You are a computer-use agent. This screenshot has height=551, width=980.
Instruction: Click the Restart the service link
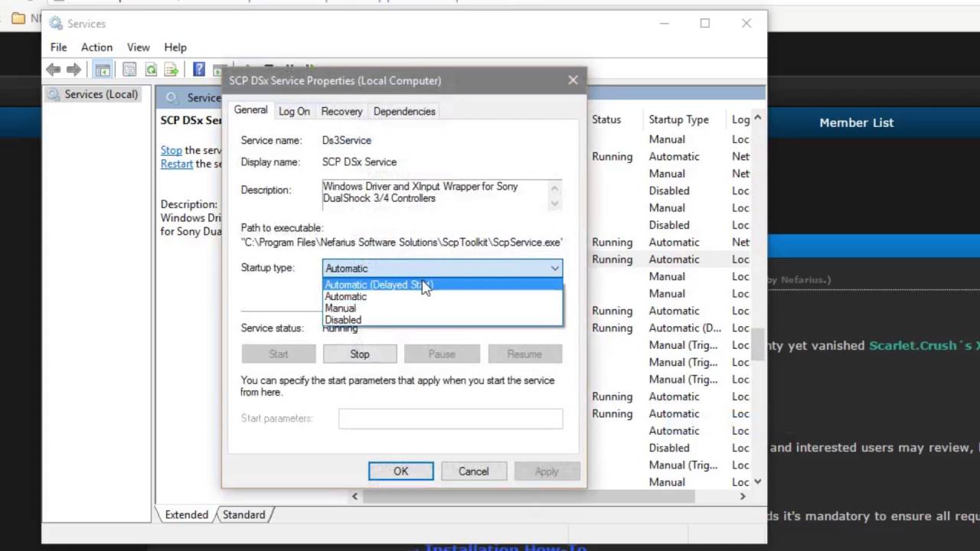(x=177, y=164)
